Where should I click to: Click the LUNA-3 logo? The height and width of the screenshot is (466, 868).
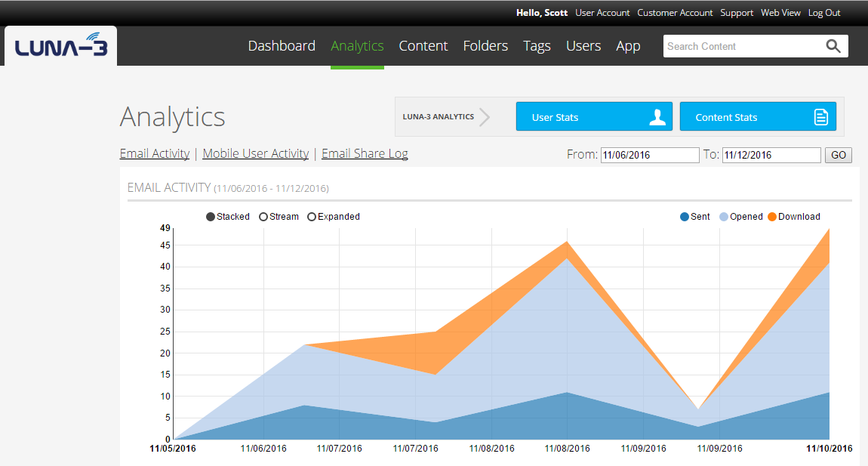click(x=61, y=45)
